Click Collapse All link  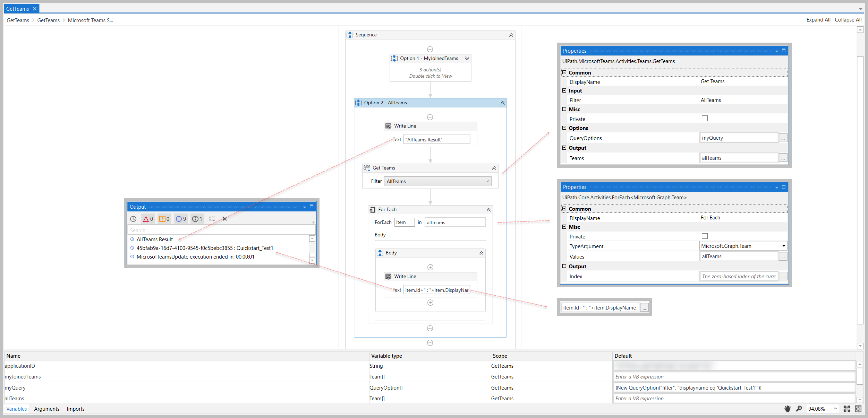848,20
